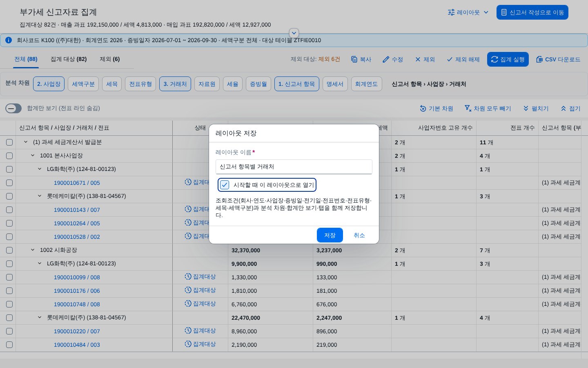
Task: Check the box for 1900010671 / 005 row
Action: 9,183
